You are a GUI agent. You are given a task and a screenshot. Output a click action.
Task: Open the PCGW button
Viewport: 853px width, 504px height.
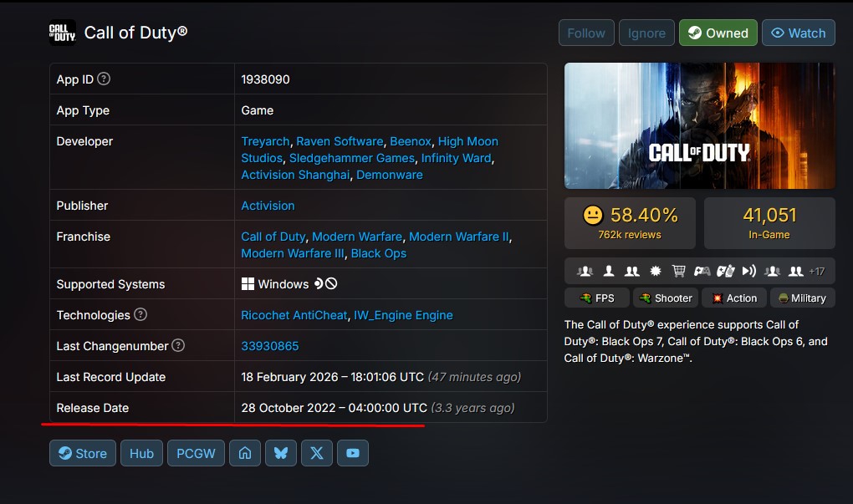tap(196, 453)
